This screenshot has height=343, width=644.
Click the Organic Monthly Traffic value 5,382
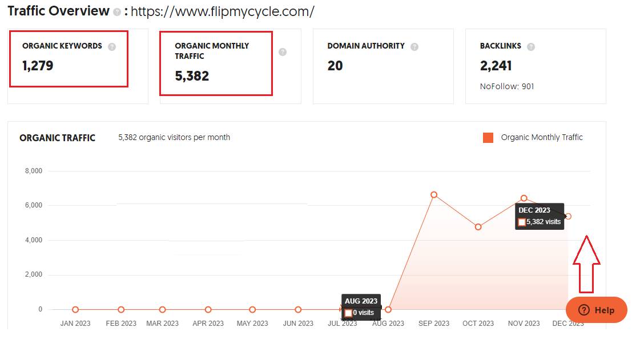click(x=192, y=75)
